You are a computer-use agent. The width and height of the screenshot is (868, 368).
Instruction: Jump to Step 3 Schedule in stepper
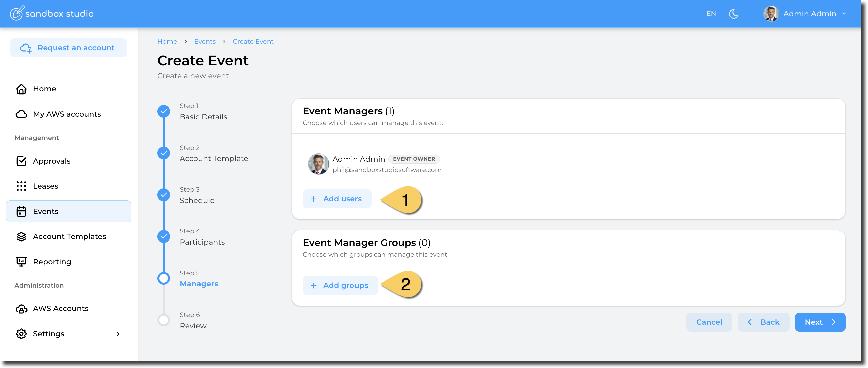pyautogui.click(x=197, y=200)
